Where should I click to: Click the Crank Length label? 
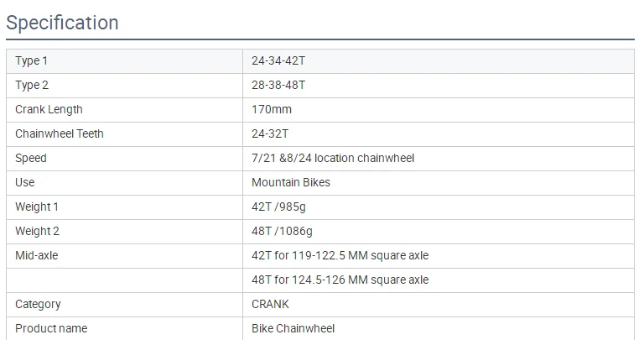49,110
